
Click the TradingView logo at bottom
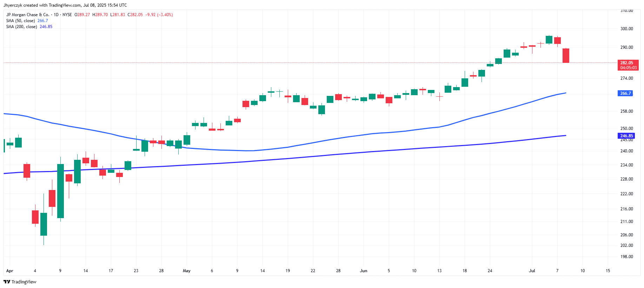tap(20, 282)
